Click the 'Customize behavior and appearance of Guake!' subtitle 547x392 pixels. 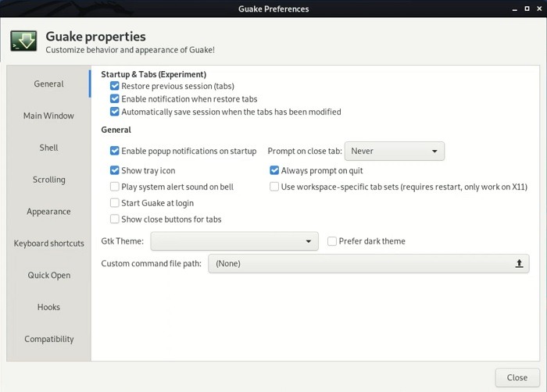[x=130, y=50]
